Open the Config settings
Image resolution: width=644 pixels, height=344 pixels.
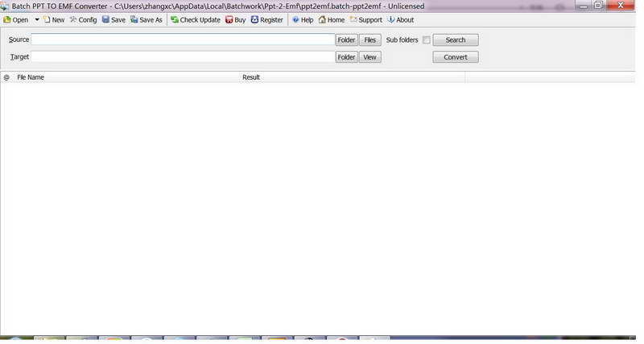[x=84, y=19]
